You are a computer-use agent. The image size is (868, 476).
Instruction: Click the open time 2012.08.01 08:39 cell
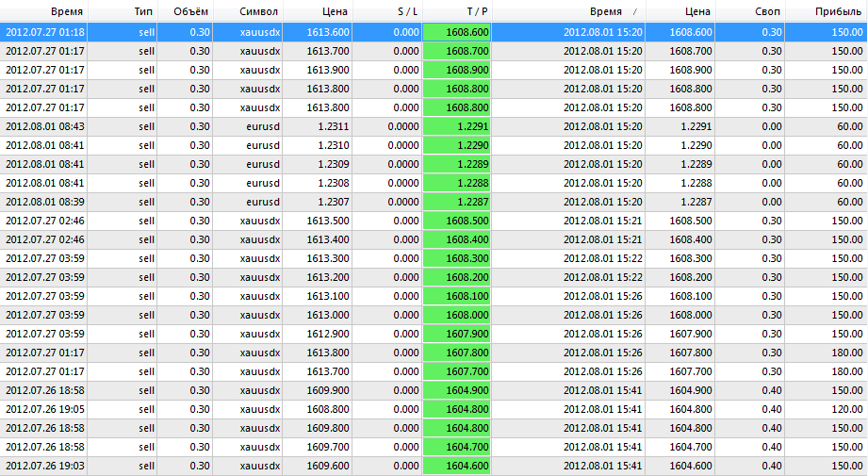(43, 202)
